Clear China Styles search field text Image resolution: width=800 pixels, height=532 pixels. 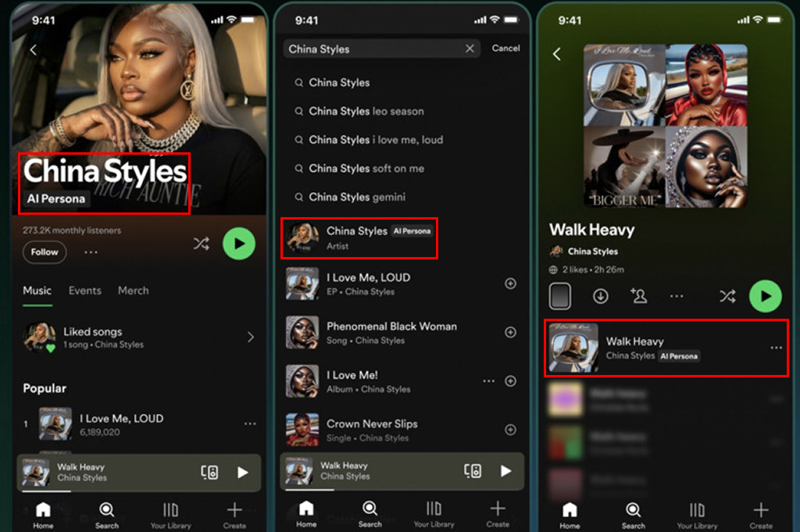click(x=470, y=48)
